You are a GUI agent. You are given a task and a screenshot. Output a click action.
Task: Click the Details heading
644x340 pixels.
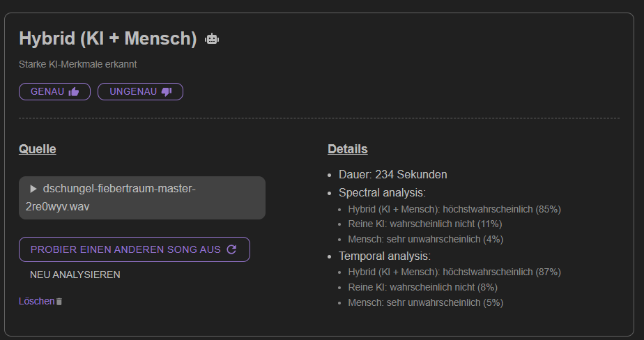point(348,149)
